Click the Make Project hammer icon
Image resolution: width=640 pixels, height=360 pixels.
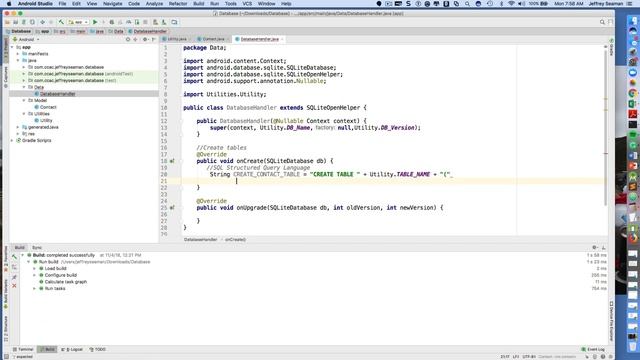[61, 22]
